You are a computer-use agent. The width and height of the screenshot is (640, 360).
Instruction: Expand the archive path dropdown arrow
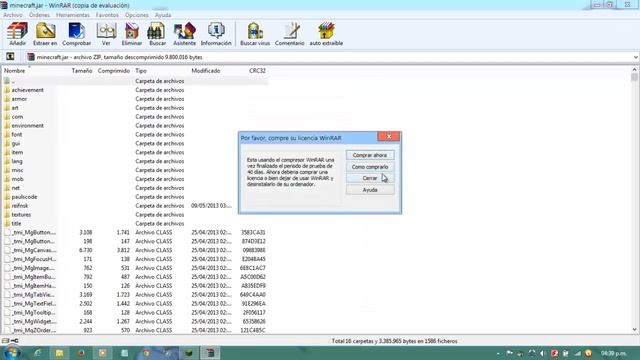coord(636,57)
